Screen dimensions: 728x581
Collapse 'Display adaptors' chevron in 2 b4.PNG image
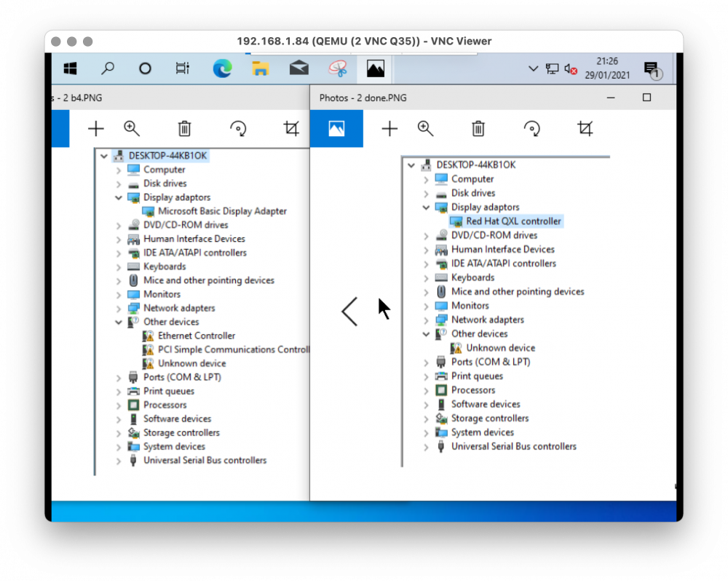pos(119,197)
